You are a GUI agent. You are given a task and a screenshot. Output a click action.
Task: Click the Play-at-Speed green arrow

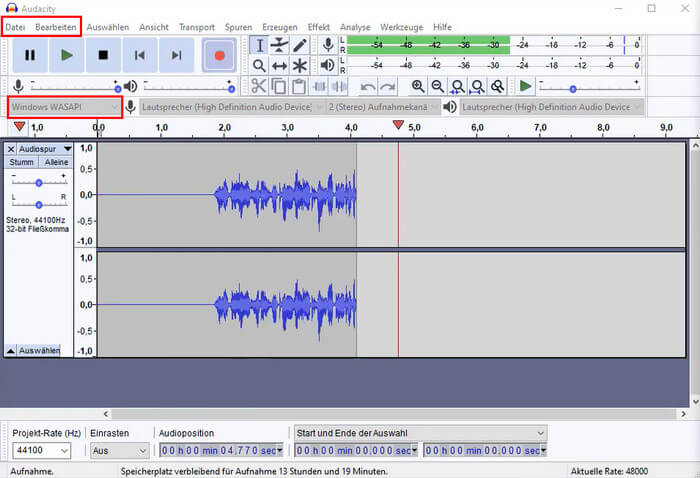click(525, 86)
